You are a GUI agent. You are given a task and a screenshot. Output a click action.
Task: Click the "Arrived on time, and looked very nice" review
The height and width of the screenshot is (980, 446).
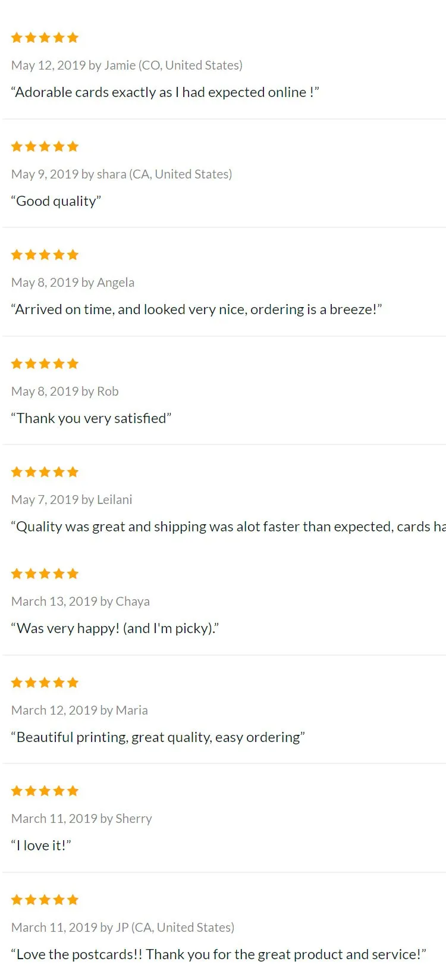[197, 309]
